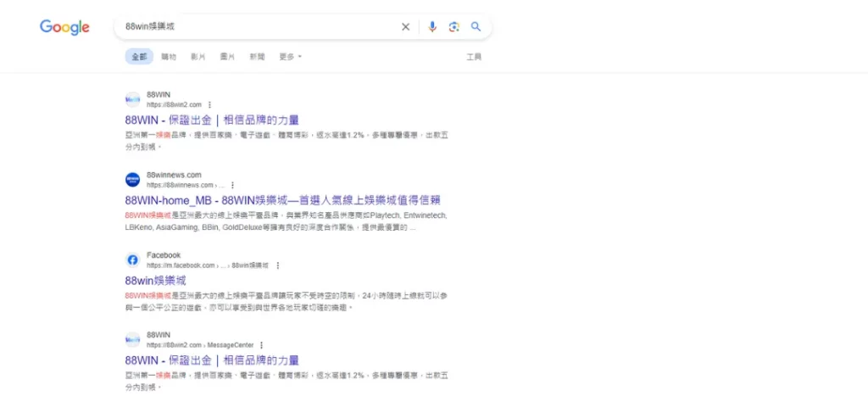Switch to the 新聞 tab
The width and height of the screenshot is (868, 402).
click(257, 57)
